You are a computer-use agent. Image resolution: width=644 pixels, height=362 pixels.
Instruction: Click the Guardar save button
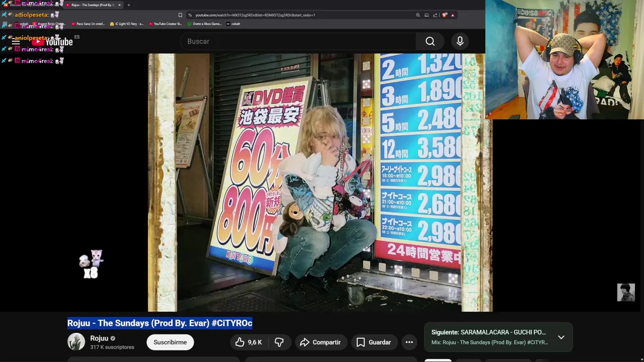pos(374,342)
